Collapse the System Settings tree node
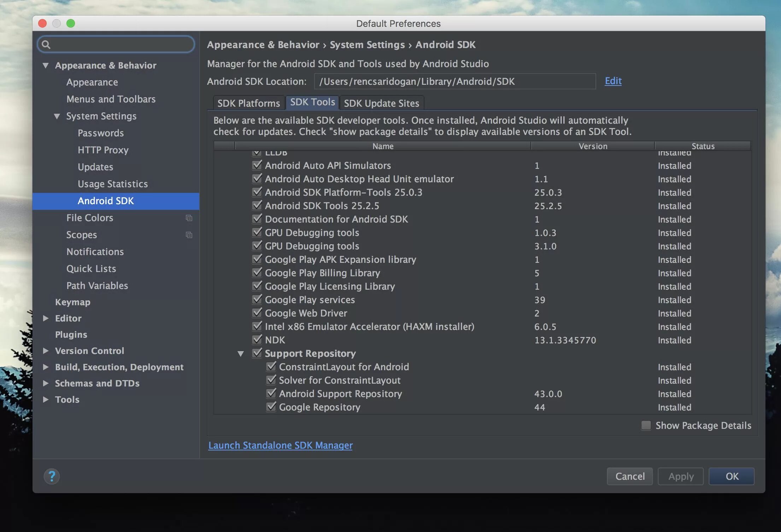 [x=57, y=116]
